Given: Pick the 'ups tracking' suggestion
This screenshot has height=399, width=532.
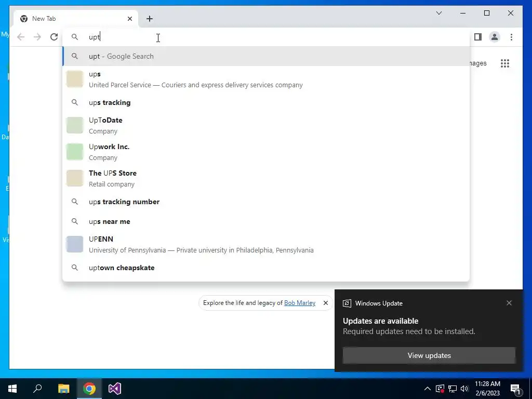Looking at the screenshot, I should click(266, 102).
